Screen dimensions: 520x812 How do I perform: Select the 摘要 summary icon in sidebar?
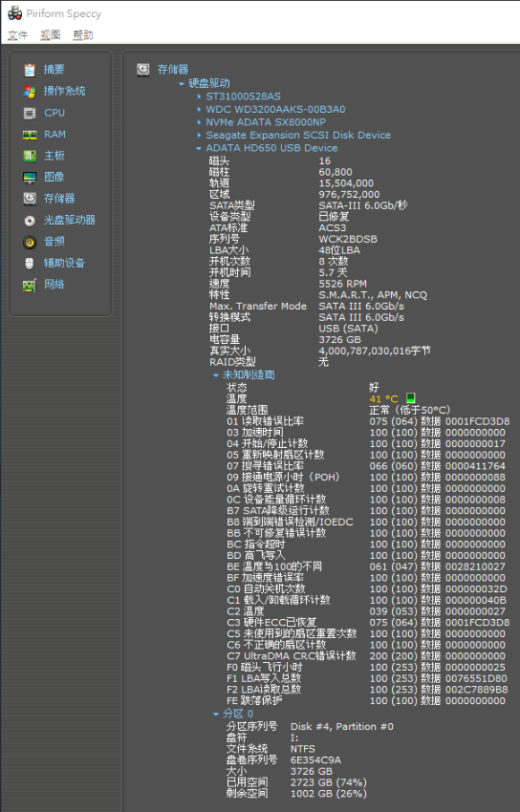coord(30,70)
